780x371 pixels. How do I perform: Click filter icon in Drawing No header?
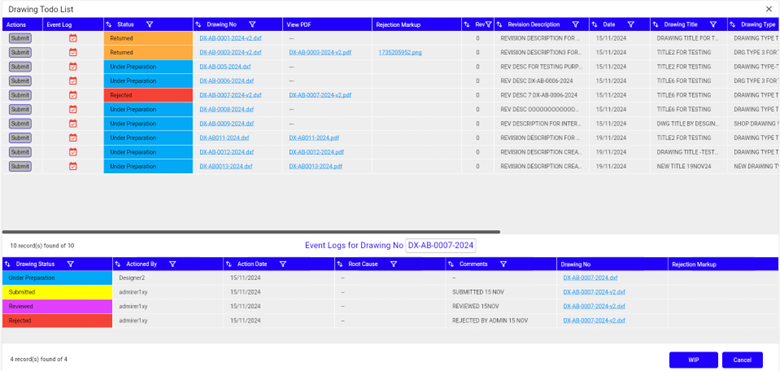coord(252,24)
